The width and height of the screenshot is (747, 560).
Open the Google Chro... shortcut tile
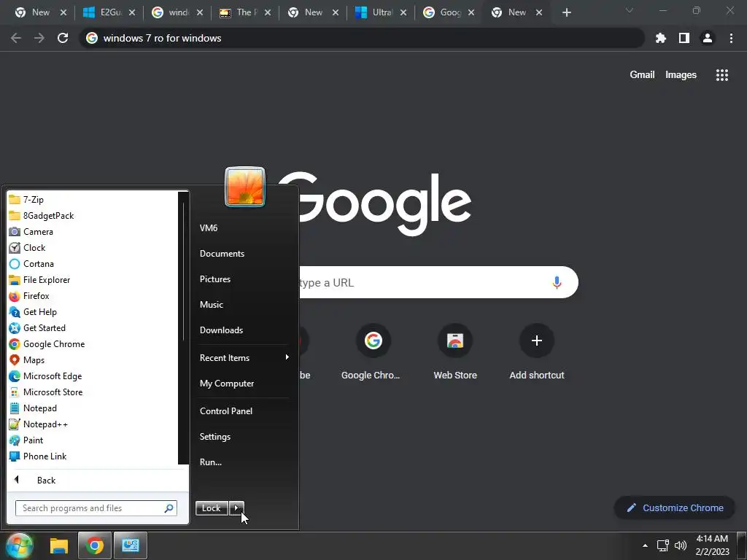point(371,352)
